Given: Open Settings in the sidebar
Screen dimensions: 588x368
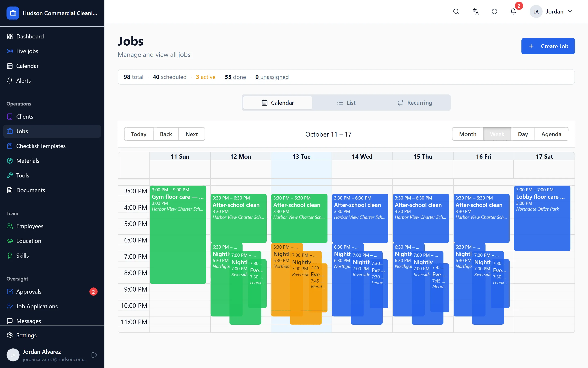Looking at the screenshot, I should coord(52,335).
